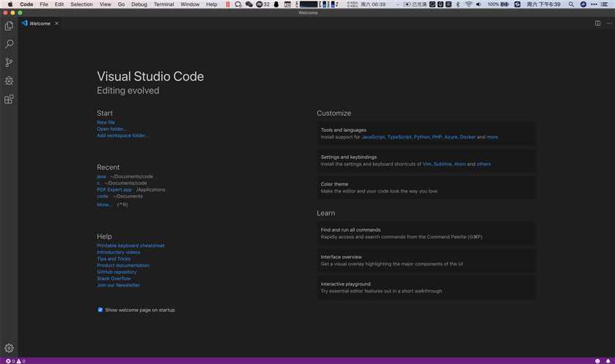Click Add workspace folder... link

click(x=122, y=135)
